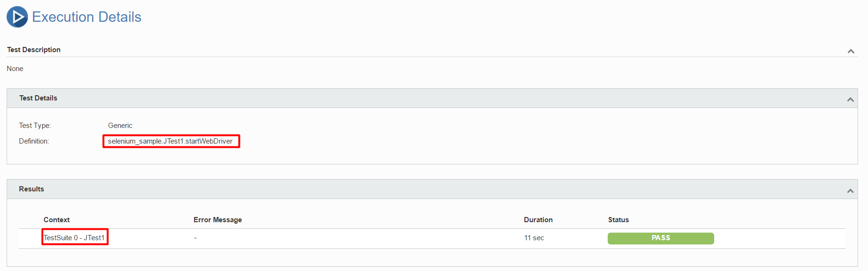Viewport: 868px width, 271px height.
Task: Click the None description text
Action: [15, 69]
